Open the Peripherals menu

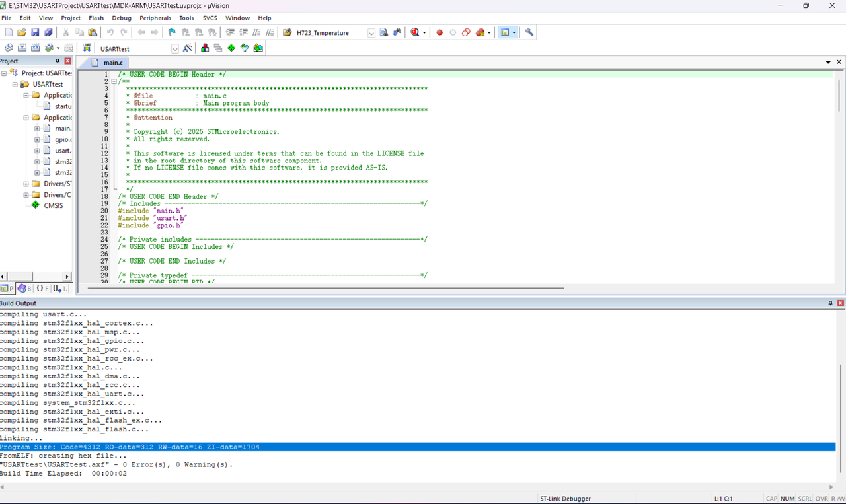coord(155,18)
